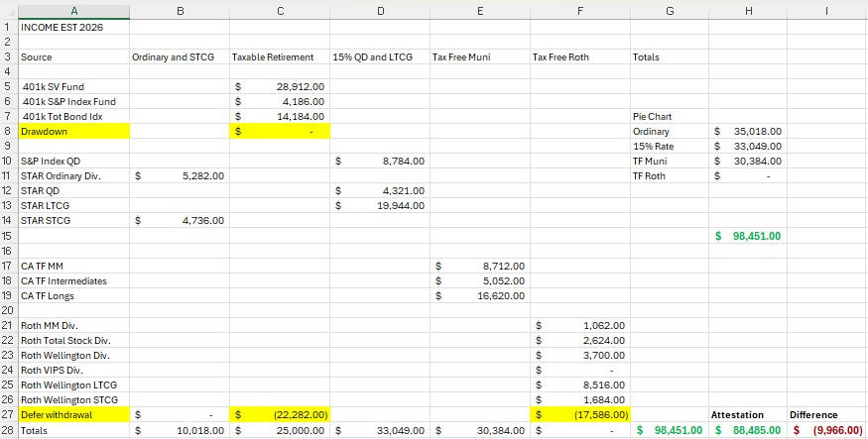Select column E header
Image resolution: width=868 pixels, height=439 pixels.
(480, 11)
